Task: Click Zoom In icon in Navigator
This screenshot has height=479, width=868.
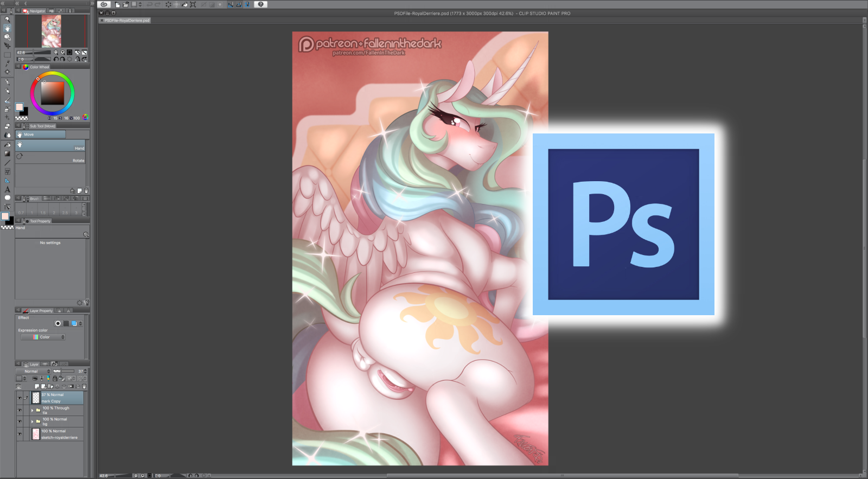Action: coord(62,53)
